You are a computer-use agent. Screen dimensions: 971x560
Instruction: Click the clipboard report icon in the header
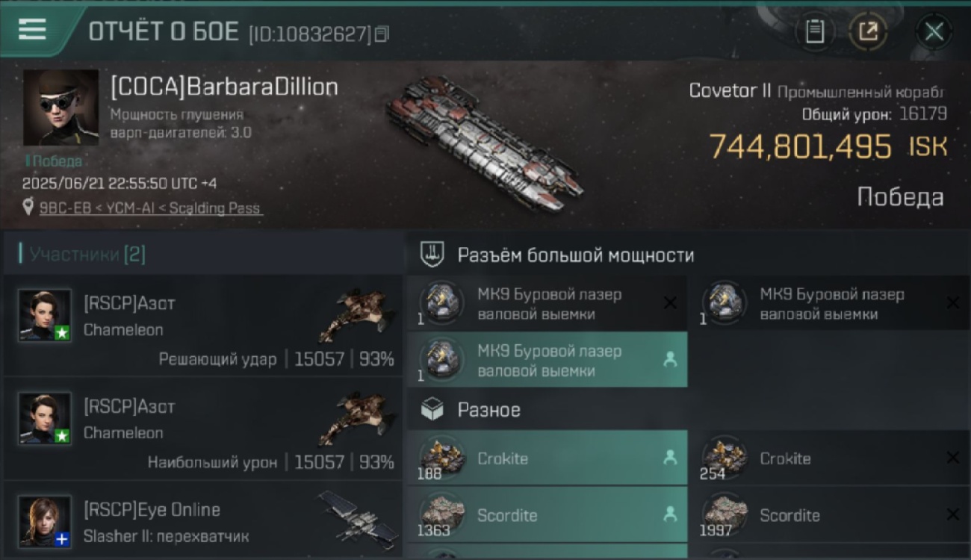[x=814, y=32]
